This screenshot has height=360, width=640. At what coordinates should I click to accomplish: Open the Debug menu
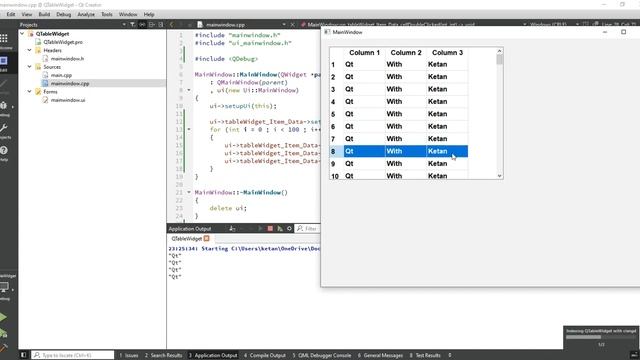[64, 14]
